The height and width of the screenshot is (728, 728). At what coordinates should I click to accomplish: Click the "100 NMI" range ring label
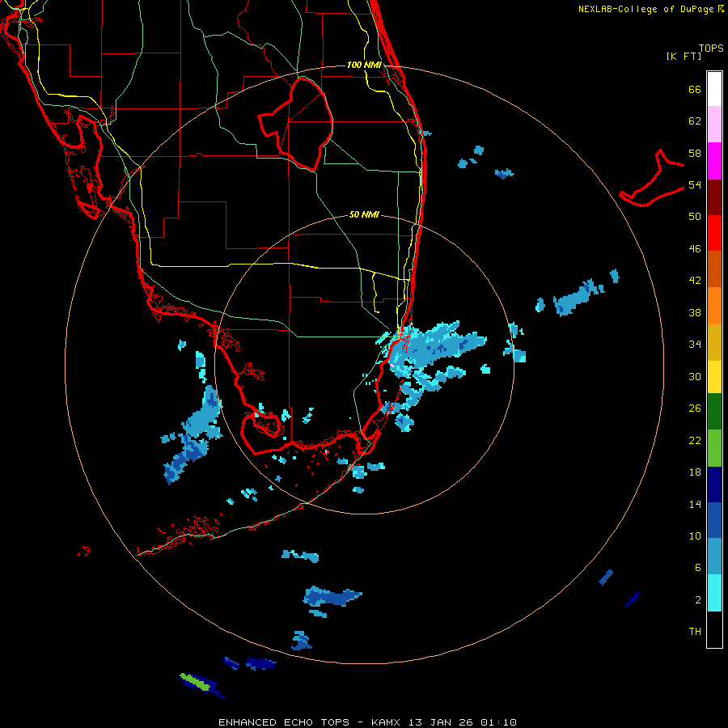pos(364,65)
